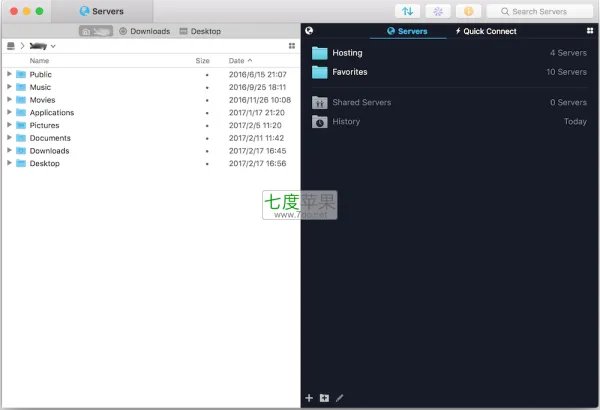Click the activity snowflake toolbar button
Viewport: 600px width, 410px height.
point(438,11)
